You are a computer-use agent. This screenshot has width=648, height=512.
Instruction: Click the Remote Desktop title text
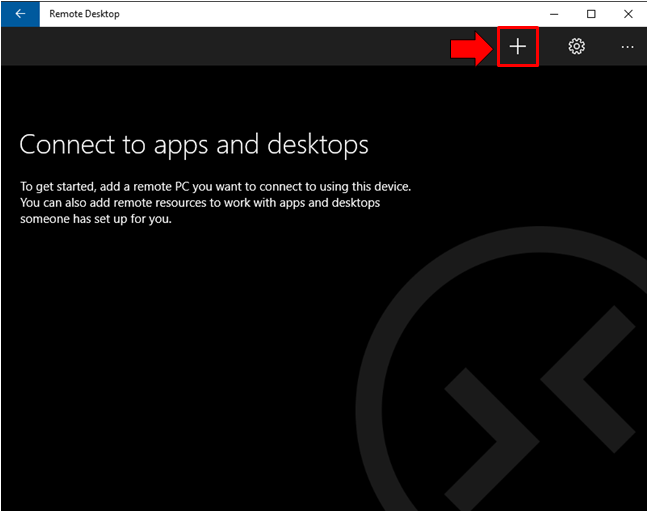(x=84, y=14)
